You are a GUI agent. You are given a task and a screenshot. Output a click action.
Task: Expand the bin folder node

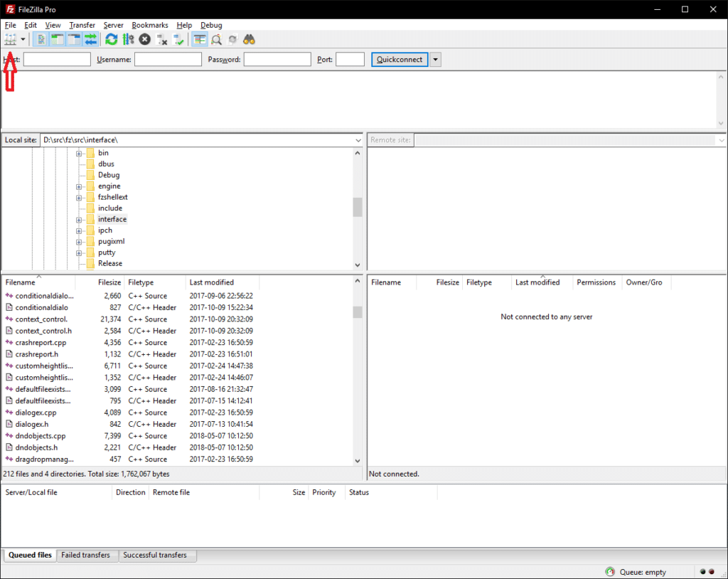[x=79, y=154]
